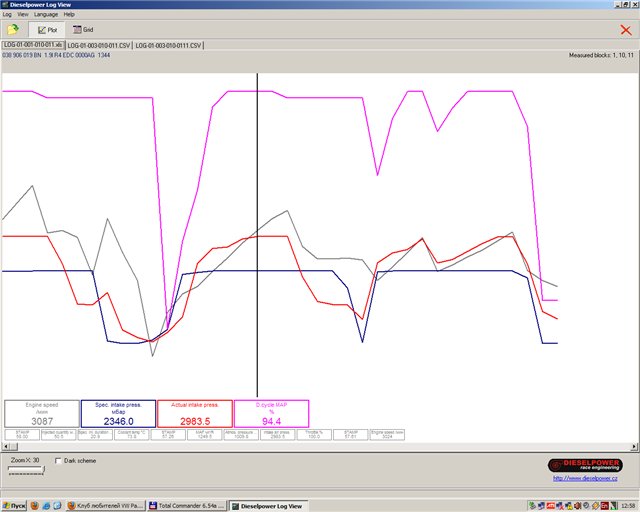Enable the Dark scheme checkbox
The image size is (640, 512).
pos(57,460)
